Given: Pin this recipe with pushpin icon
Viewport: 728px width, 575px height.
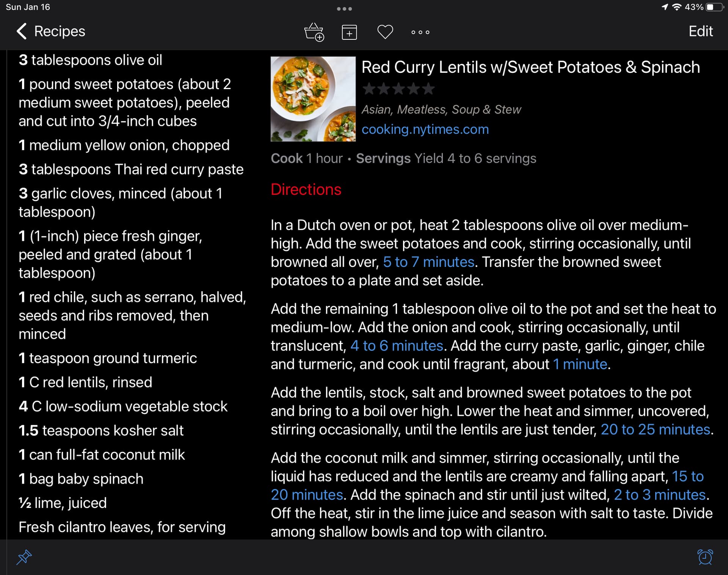Looking at the screenshot, I should [24, 557].
